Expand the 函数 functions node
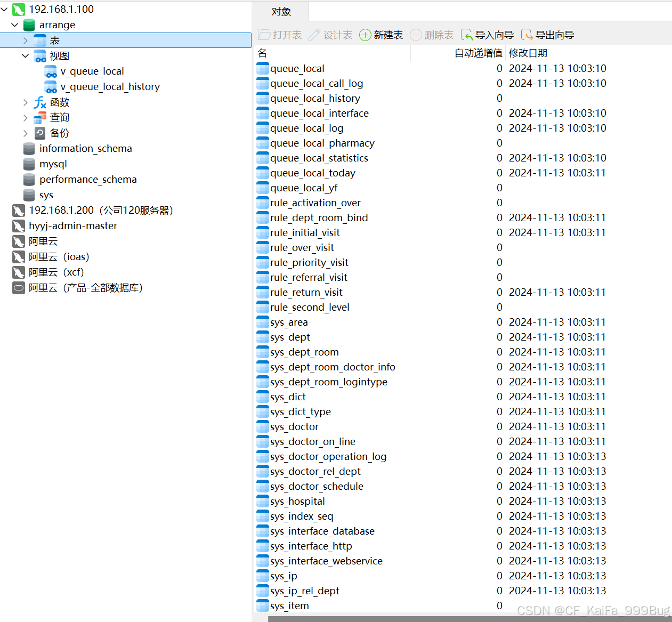This screenshot has width=672, height=622. 25,102
